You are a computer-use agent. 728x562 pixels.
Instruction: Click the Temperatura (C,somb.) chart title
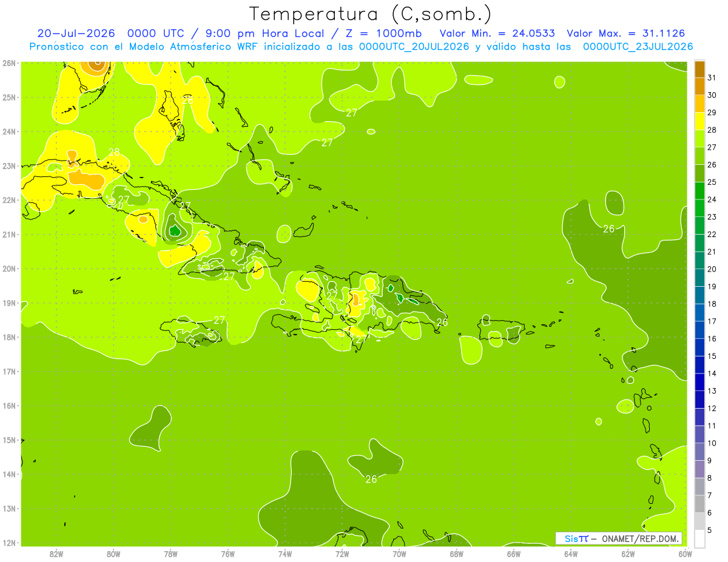[371, 14]
